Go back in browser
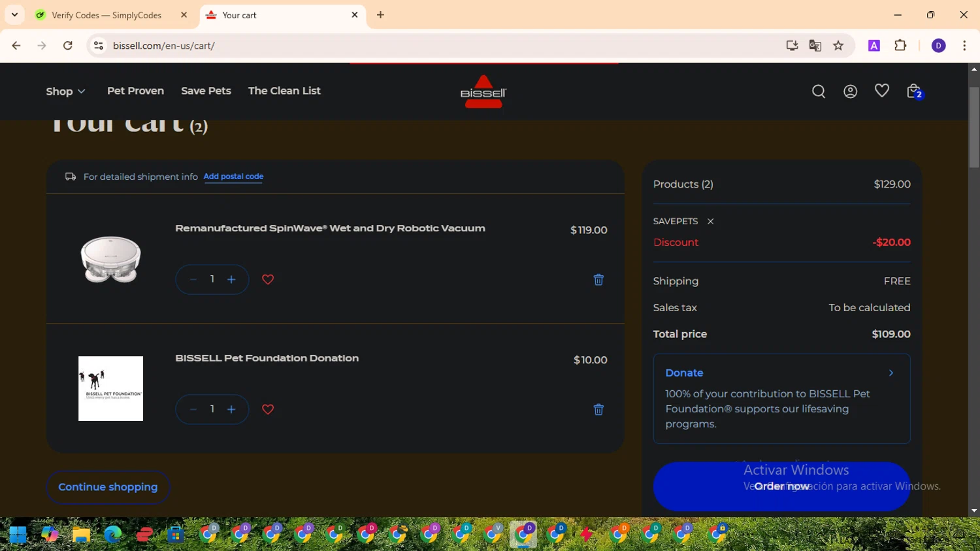This screenshot has width=980, height=551. pyautogui.click(x=16, y=46)
